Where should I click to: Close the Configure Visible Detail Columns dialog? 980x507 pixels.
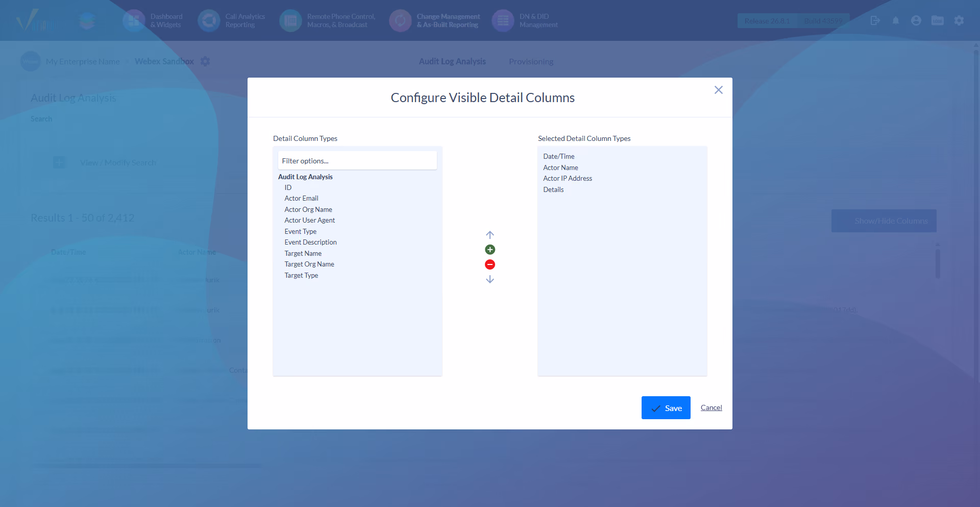pos(719,90)
